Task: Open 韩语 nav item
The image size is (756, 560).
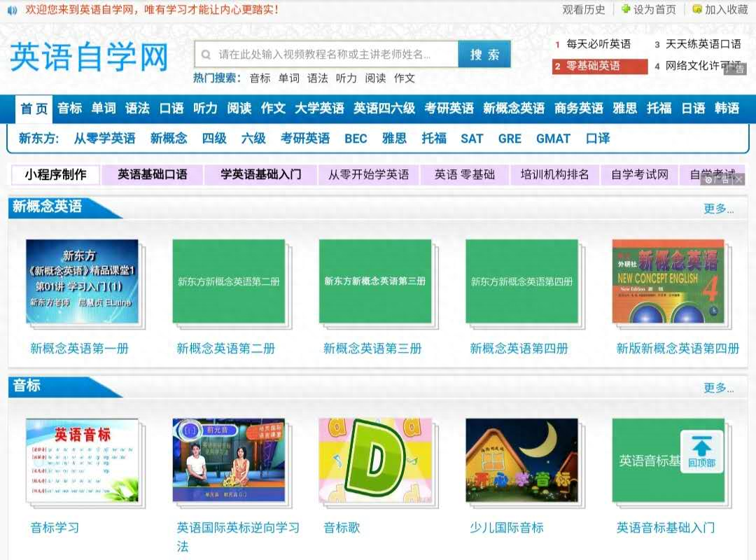Action: point(727,108)
